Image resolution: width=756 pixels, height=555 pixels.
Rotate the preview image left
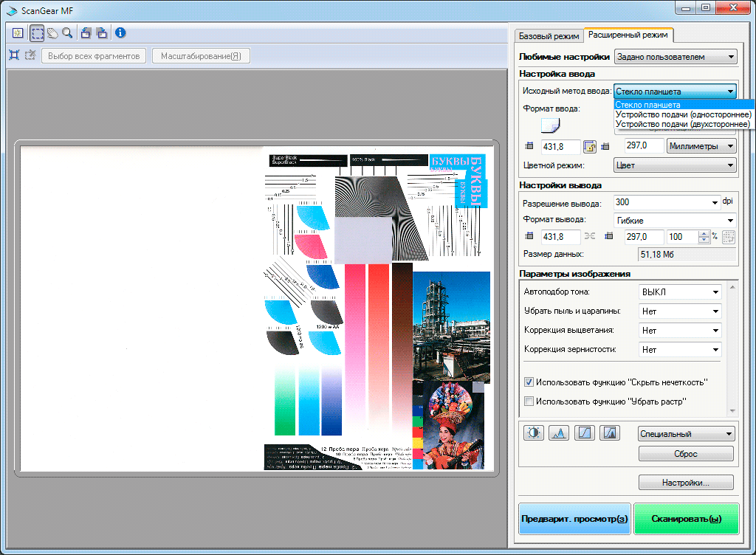pyautogui.click(x=86, y=32)
